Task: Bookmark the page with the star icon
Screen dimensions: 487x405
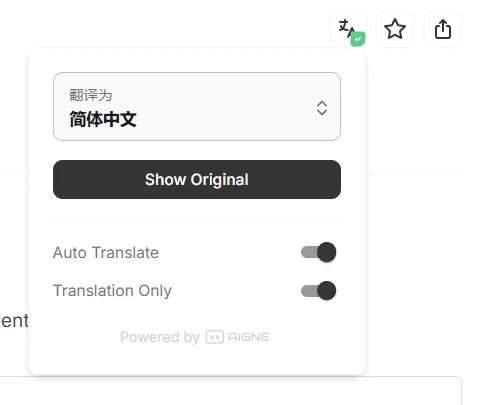Action: click(x=395, y=29)
